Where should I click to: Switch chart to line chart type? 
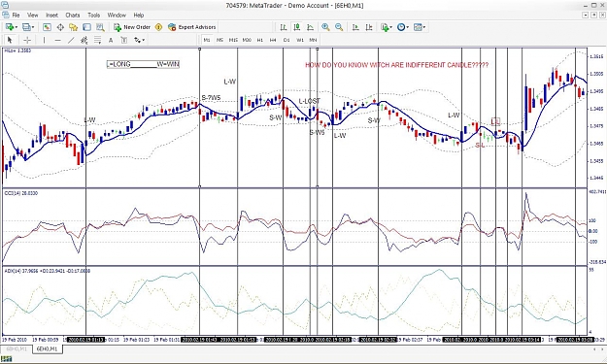(310, 27)
